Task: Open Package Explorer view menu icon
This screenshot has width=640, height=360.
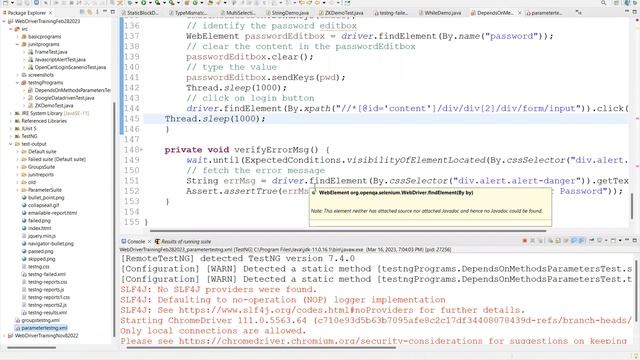Action: tap(97, 12)
